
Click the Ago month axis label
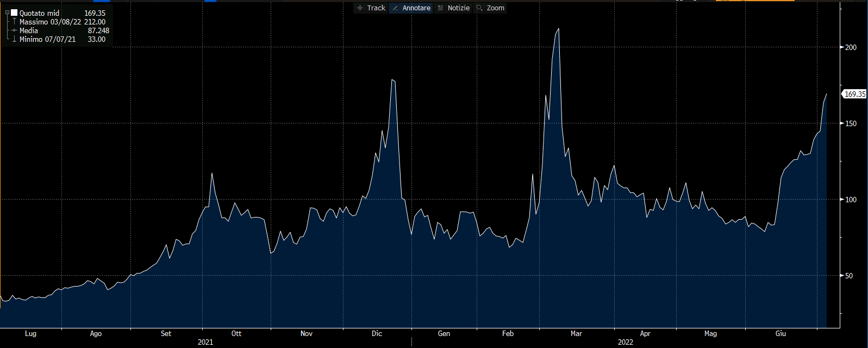pyautogui.click(x=96, y=333)
